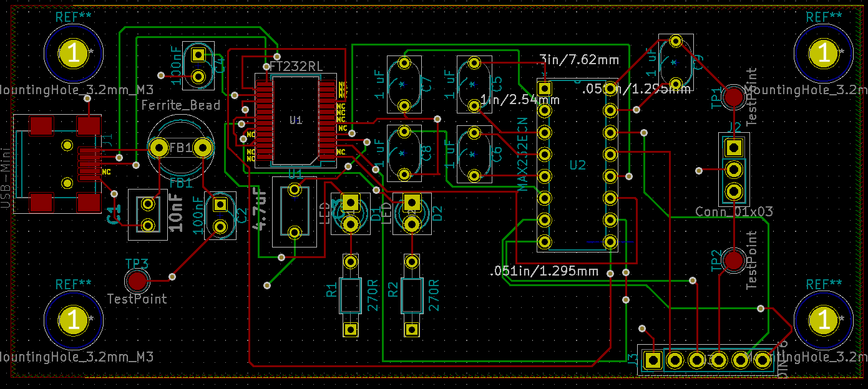Viewport: 868px width, 389px height.
Task: Click the TP3 test point pad
Action: pyautogui.click(x=136, y=281)
